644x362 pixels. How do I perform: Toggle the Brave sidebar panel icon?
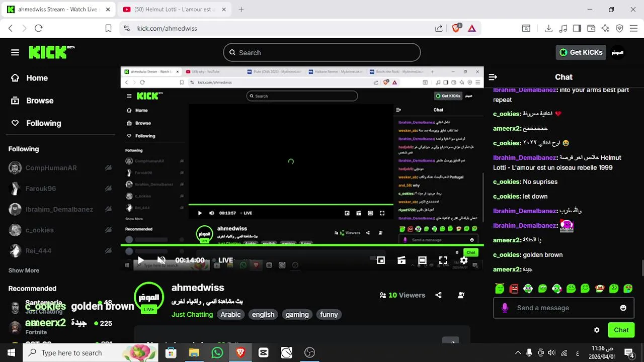(577, 28)
